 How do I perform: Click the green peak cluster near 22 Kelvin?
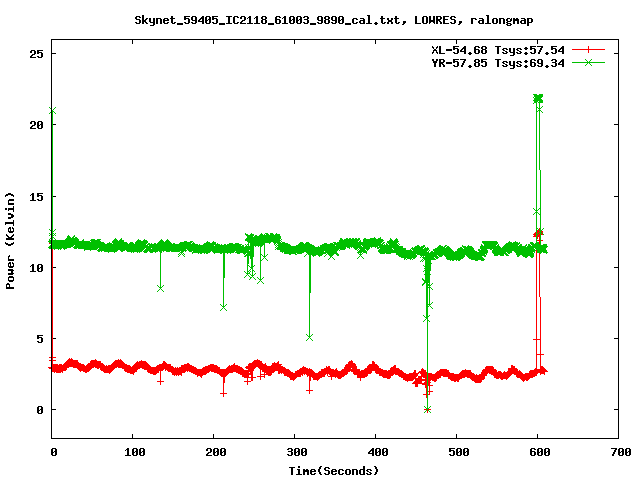pos(538,98)
